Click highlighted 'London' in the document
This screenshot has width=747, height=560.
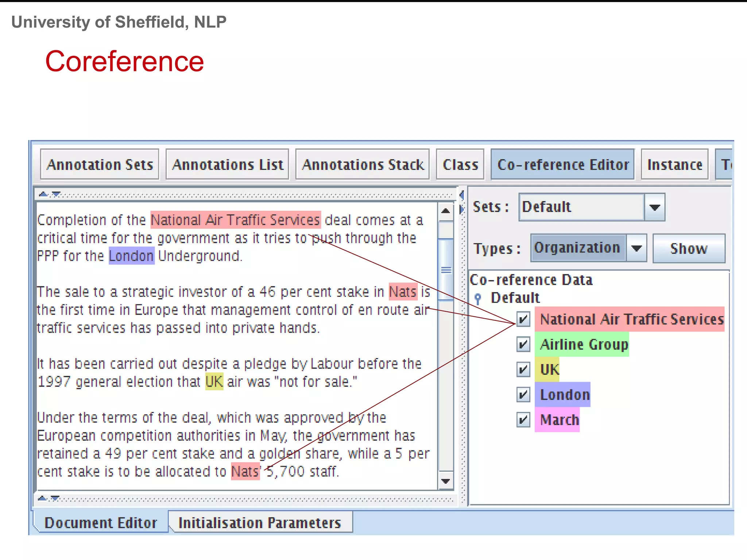coord(132,256)
